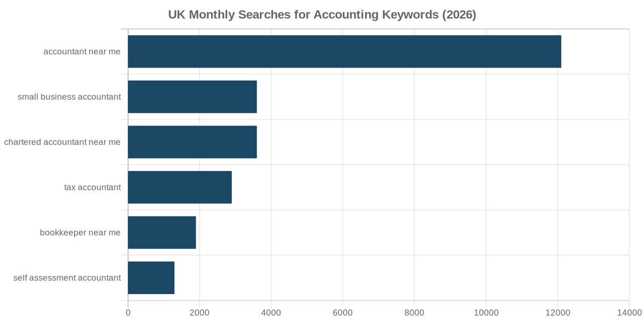Viewport: 644px width, 322px height.
Task: Select the 'tax accountant' bar
Action: [180, 187]
